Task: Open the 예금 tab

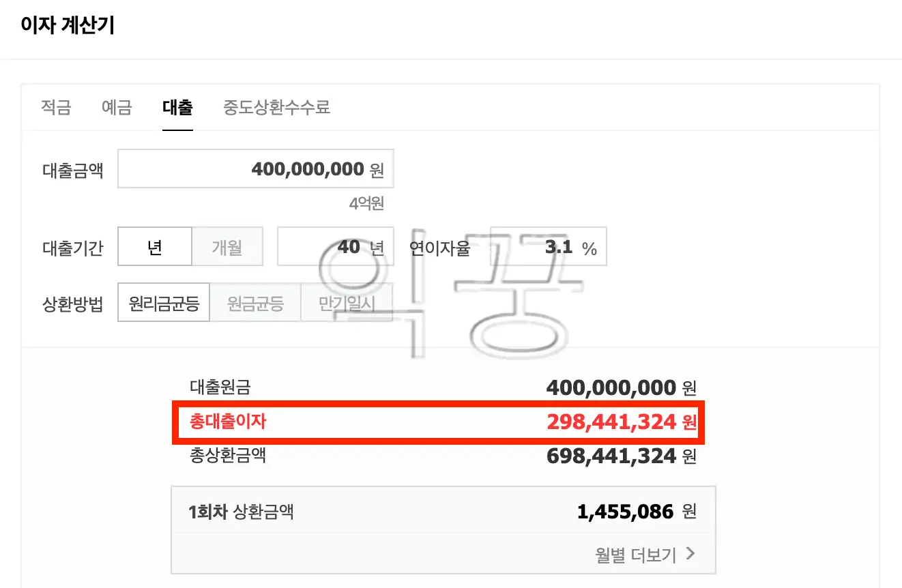Action: 116,108
